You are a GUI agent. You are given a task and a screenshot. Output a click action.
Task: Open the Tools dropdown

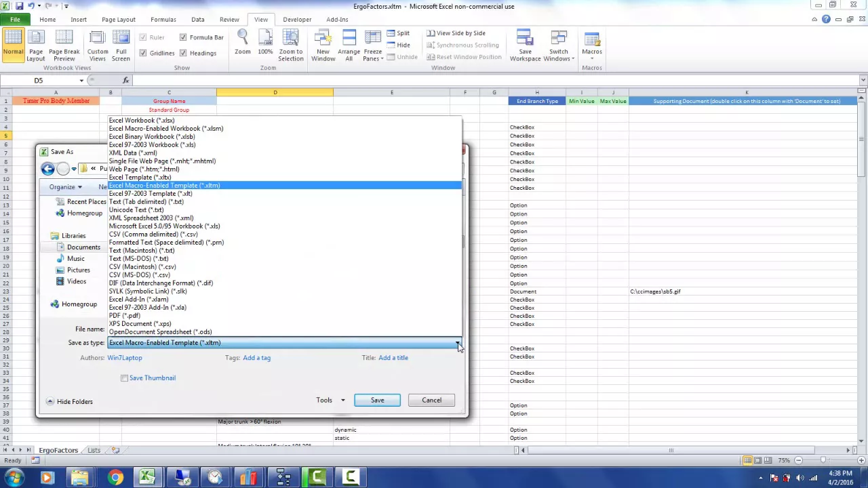330,400
